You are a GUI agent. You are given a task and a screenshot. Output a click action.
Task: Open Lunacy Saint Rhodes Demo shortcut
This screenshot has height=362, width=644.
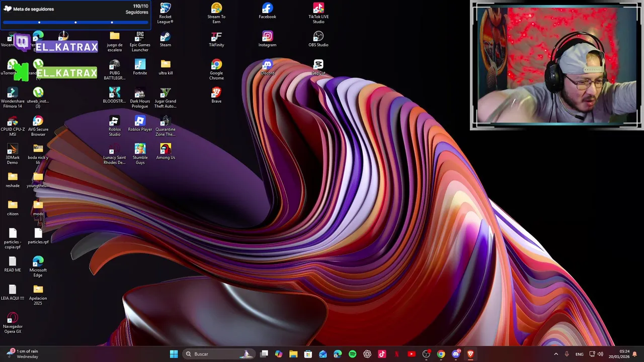pyautogui.click(x=114, y=154)
